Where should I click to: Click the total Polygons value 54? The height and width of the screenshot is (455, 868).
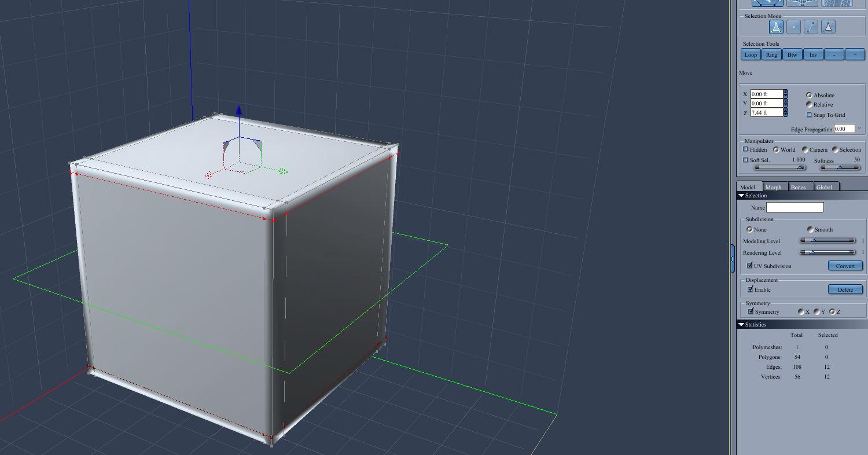(797, 357)
